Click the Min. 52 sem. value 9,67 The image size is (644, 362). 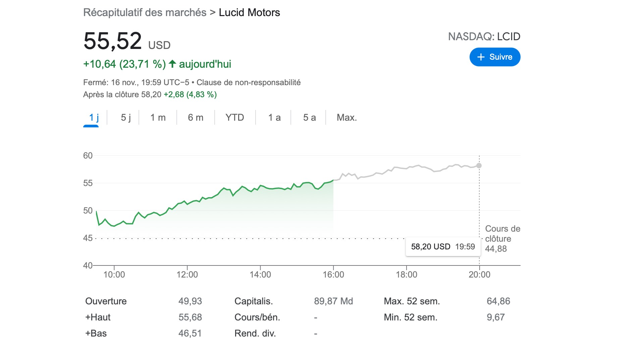coord(496,317)
